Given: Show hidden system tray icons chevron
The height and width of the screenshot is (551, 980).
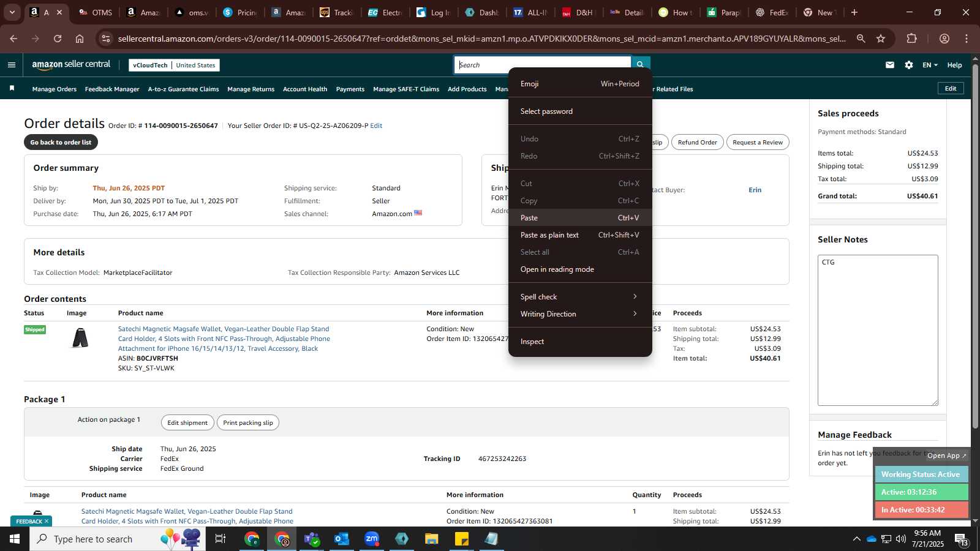Looking at the screenshot, I should point(856,539).
